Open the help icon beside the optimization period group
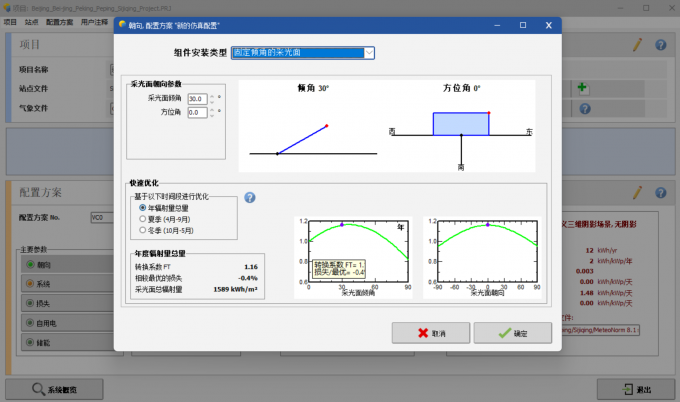The width and height of the screenshot is (680, 402). coord(250,198)
